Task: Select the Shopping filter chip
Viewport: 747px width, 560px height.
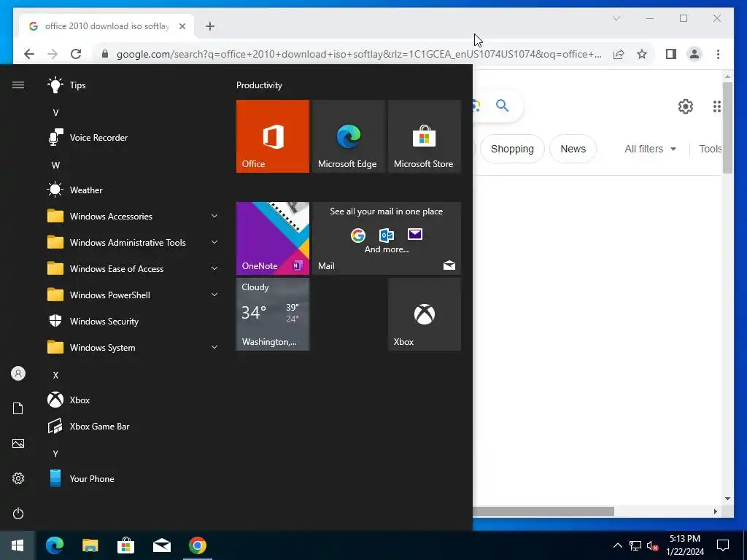Action: pyautogui.click(x=512, y=149)
